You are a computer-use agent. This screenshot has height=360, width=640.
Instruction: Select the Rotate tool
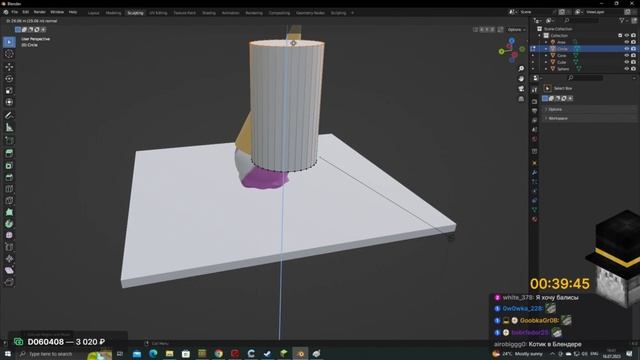click(x=9, y=78)
